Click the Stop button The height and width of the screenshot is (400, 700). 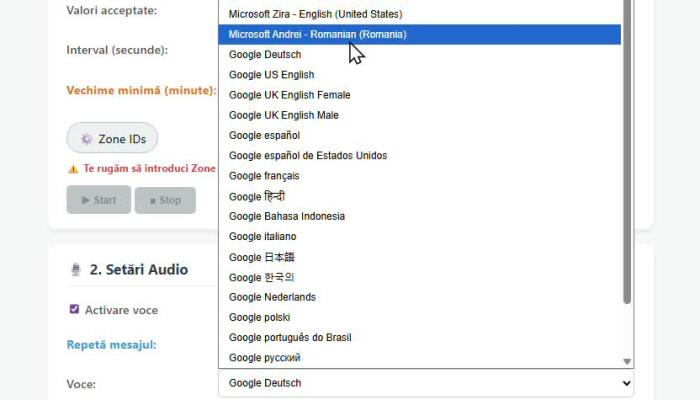pos(165,200)
